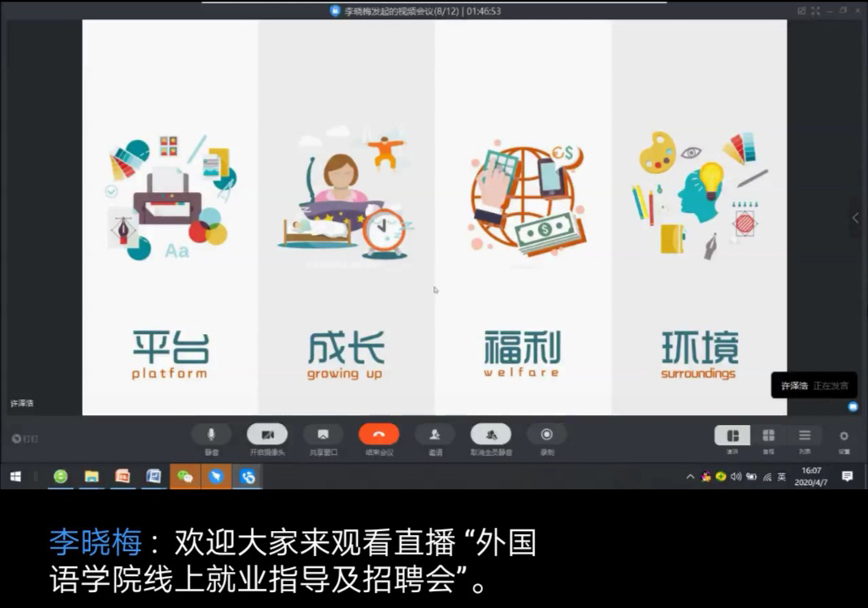The image size is (868, 608).
Task: Open the participant list view icon
Action: [805, 435]
